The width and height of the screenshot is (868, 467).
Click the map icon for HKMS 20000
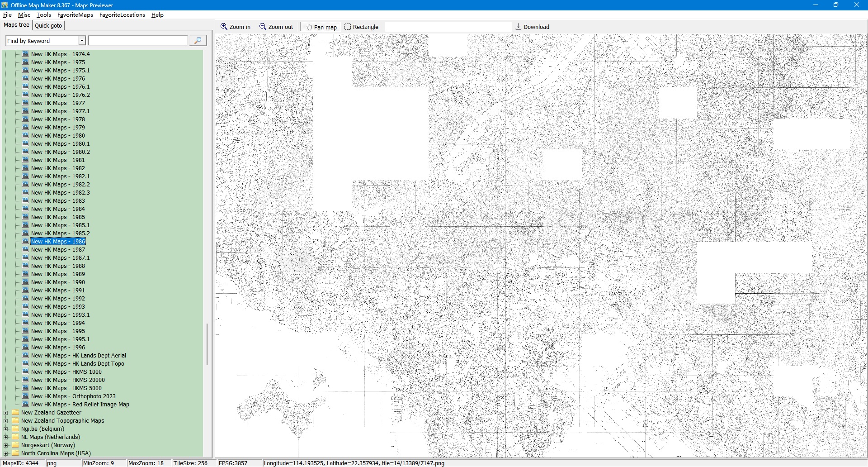coord(25,380)
